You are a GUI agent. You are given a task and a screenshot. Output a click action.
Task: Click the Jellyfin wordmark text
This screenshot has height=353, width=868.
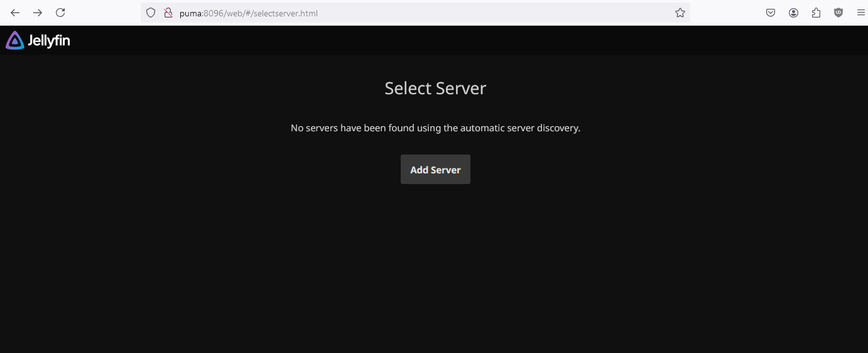pos(49,41)
